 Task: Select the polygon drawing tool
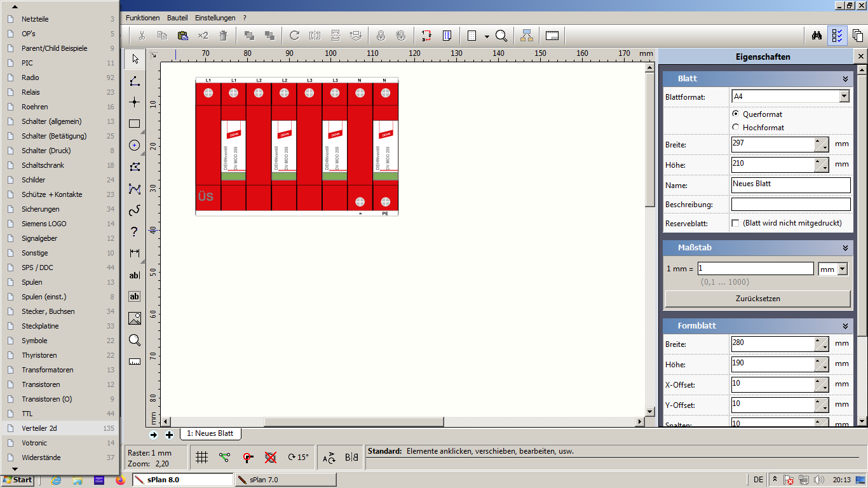tap(135, 167)
